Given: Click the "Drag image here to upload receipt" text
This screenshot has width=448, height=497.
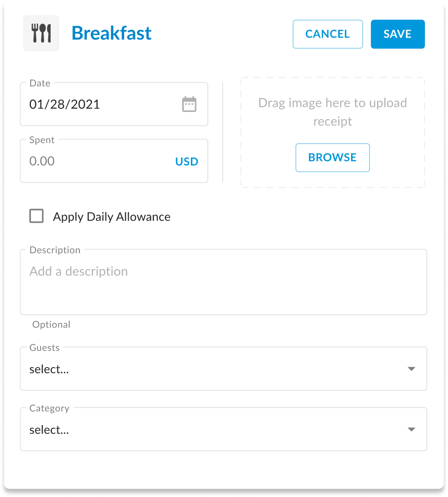Looking at the screenshot, I should pos(332,112).
